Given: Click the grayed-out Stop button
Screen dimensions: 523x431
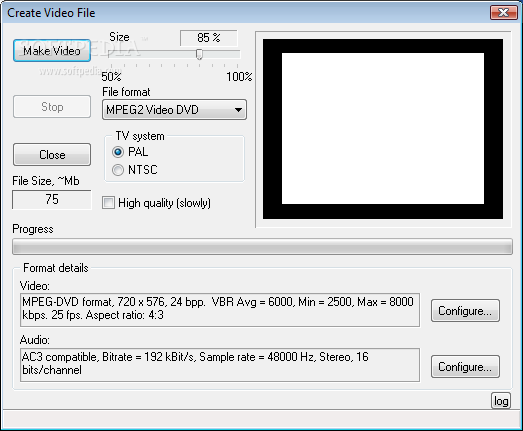Looking at the screenshot, I should pos(52,107).
